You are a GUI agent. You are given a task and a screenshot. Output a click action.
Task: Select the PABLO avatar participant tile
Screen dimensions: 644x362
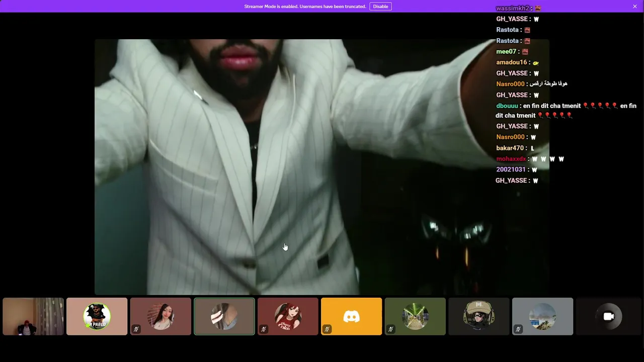(97, 316)
